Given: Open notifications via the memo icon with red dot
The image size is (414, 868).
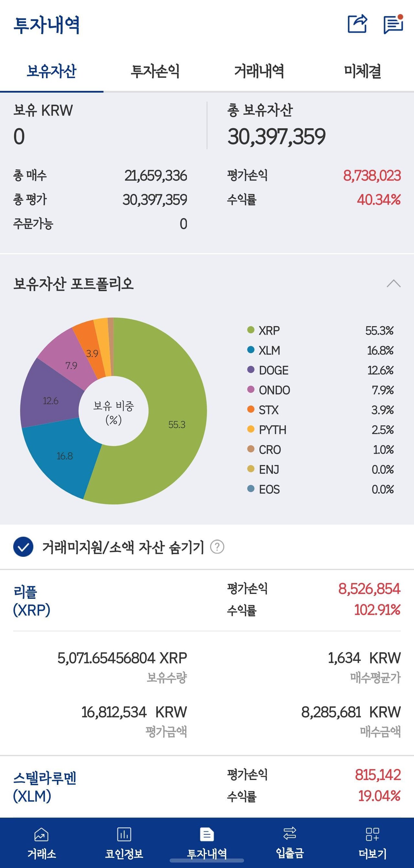Looking at the screenshot, I should click(392, 24).
